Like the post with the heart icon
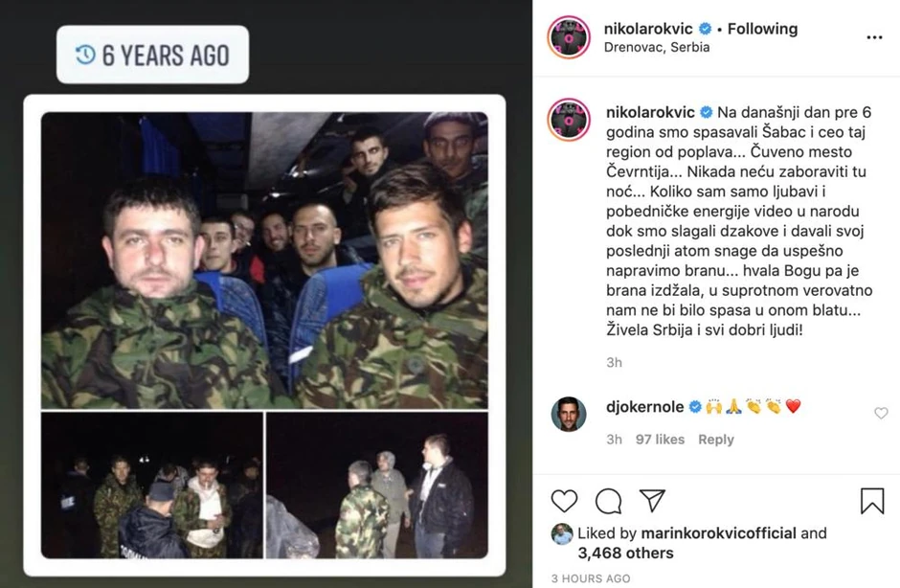Image resolution: width=900 pixels, height=588 pixels. pyautogui.click(x=565, y=500)
